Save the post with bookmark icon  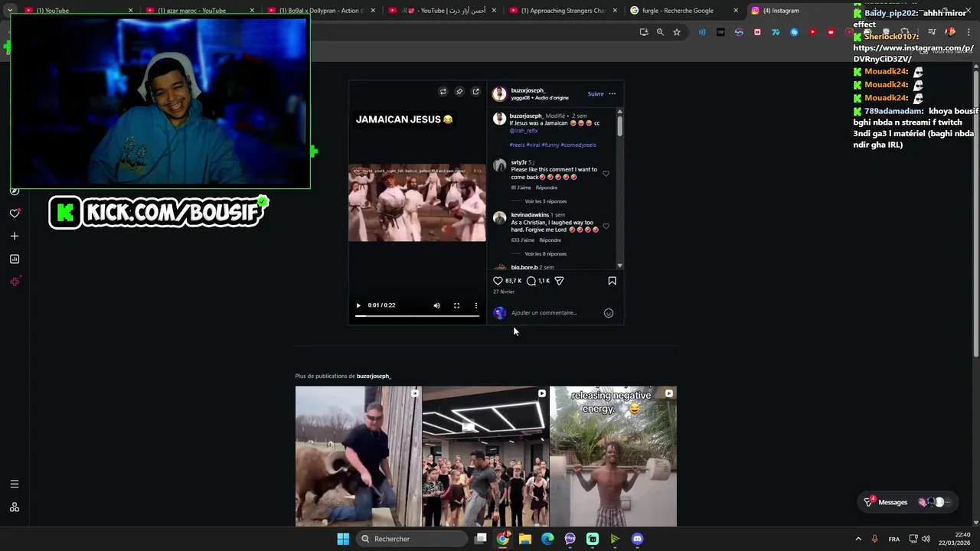pos(612,281)
